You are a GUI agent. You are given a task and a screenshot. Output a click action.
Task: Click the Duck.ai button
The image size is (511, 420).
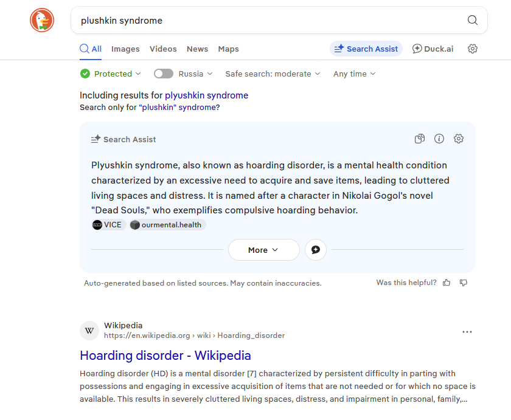(433, 49)
